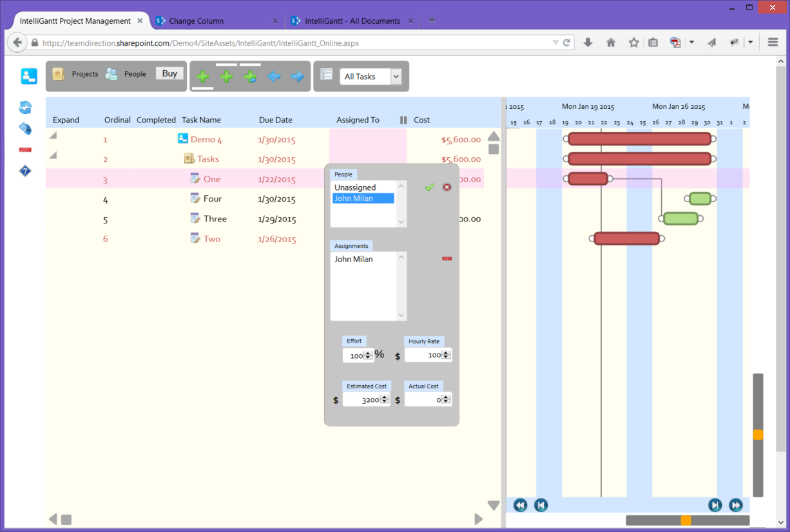Click the Buy button
Viewport: 790px width, 532px height.
pos(169,73)
